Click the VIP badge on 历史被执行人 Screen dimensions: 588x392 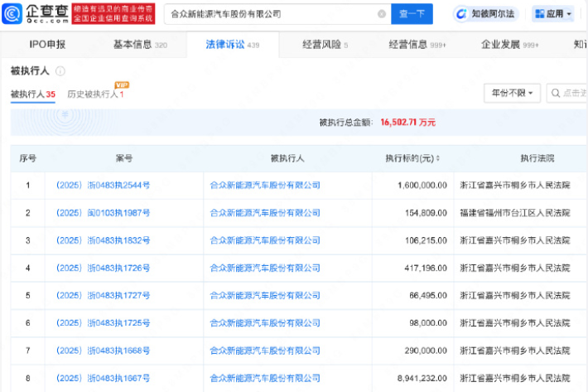pyautogui.click(x=122, y=85)
